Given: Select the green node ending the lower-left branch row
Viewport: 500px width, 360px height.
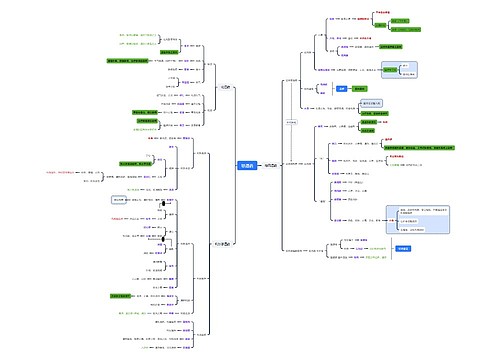Looking at the screenshot, I should pos(120,296).
